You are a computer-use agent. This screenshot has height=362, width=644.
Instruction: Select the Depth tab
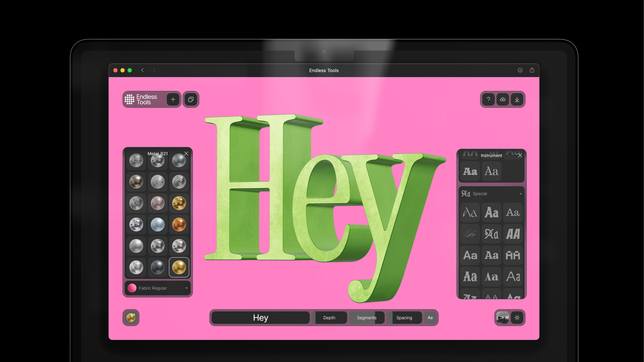point(329,317)
